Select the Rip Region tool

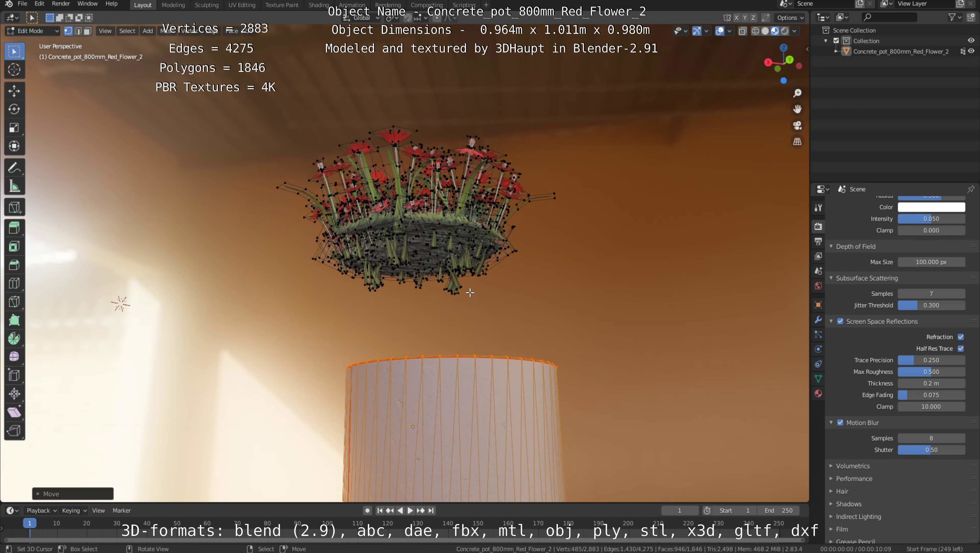pyautogui.click(x=14, y=431)
